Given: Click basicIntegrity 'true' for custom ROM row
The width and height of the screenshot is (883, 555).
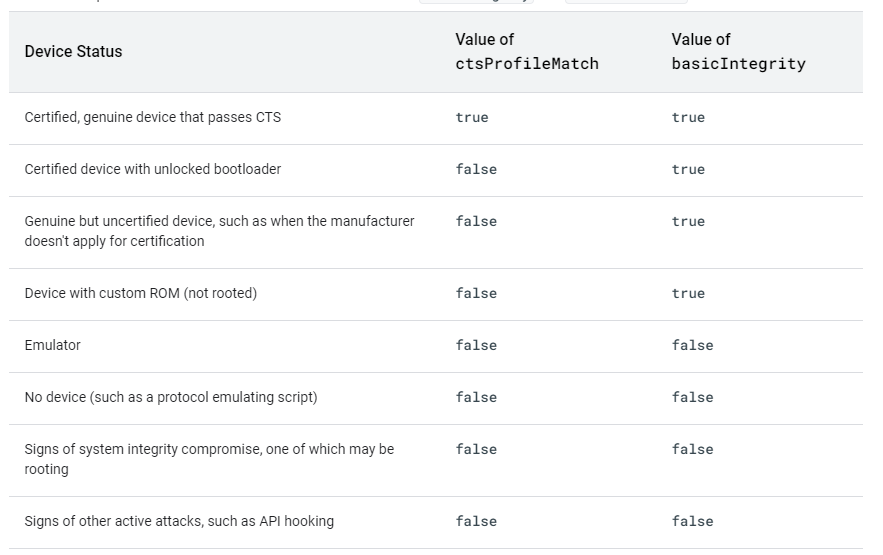Looking at the screenshot, I should click(x=688, y=294).
